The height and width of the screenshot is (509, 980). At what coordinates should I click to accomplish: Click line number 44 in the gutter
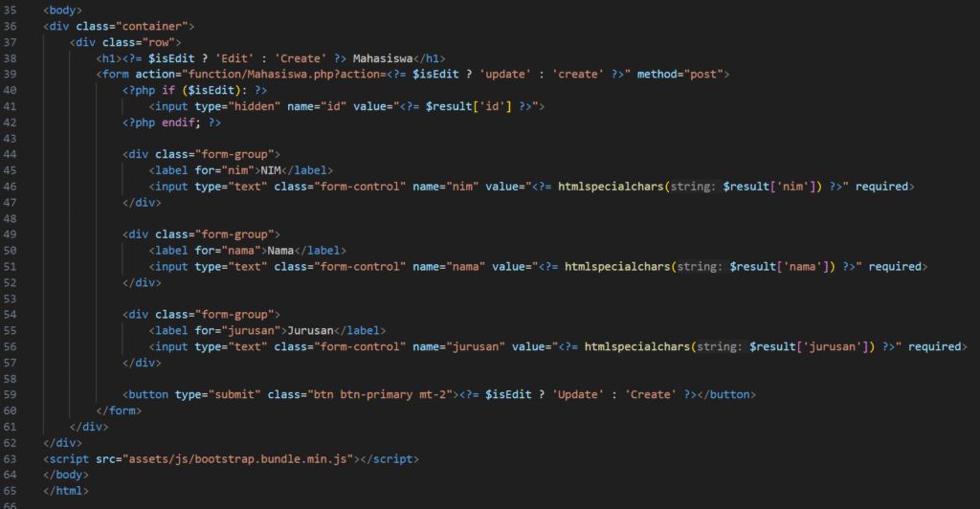pyautogui.click(x=12, y=154)
